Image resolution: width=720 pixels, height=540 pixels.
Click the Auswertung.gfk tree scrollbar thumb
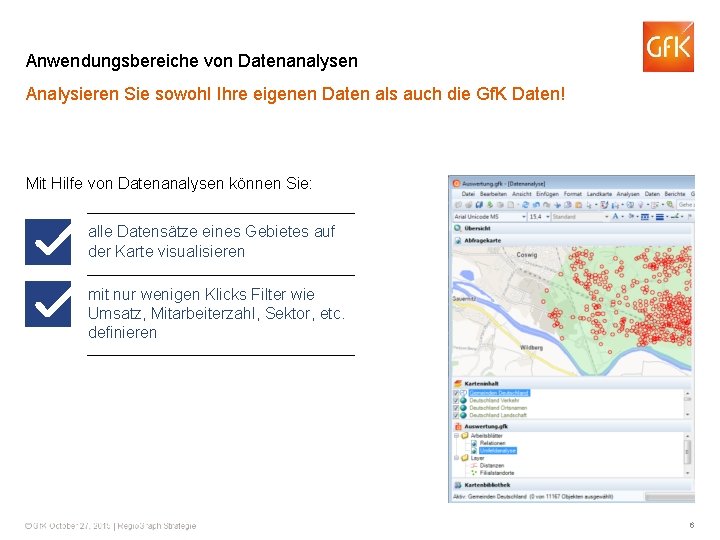687,452
